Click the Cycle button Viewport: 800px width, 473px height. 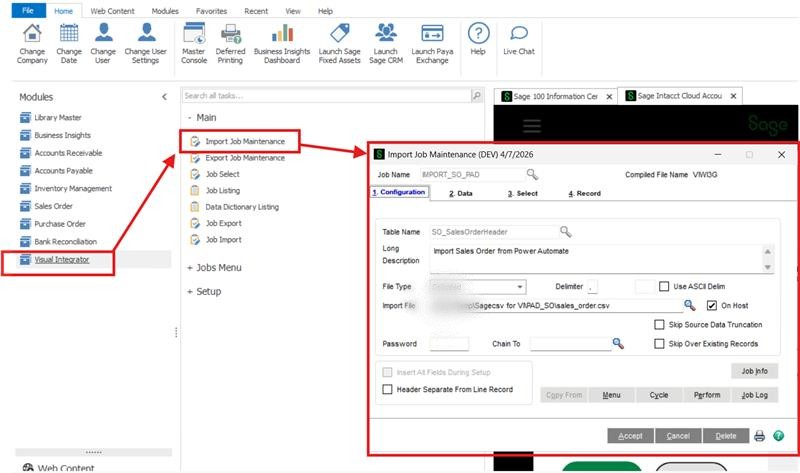pyautogui.click(x=659, y=395)
